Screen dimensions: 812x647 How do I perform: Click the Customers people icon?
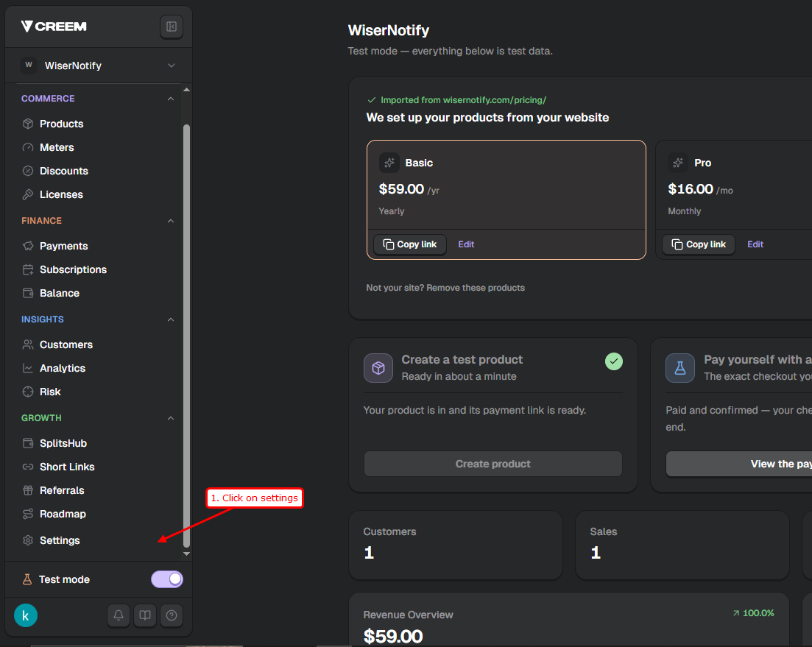click(x=28, y=344)
